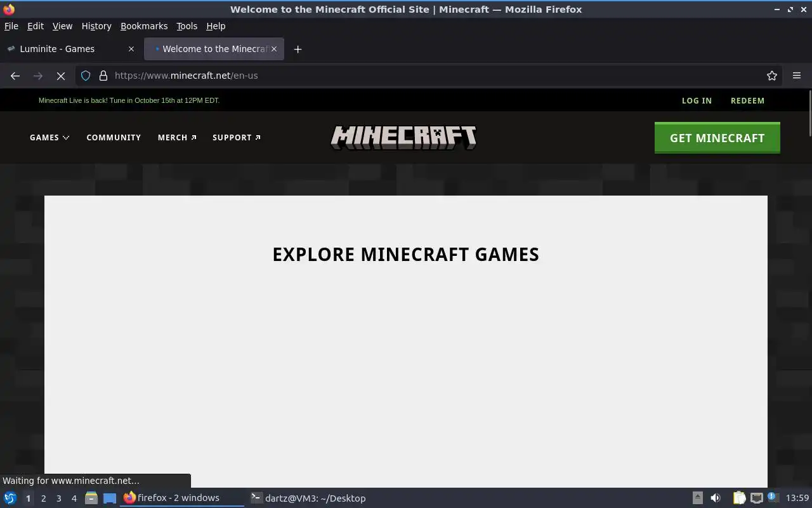Viewport: 812px width, 508px height.
Task: Open the MERCH external link
Action: (x=177, y=138)
